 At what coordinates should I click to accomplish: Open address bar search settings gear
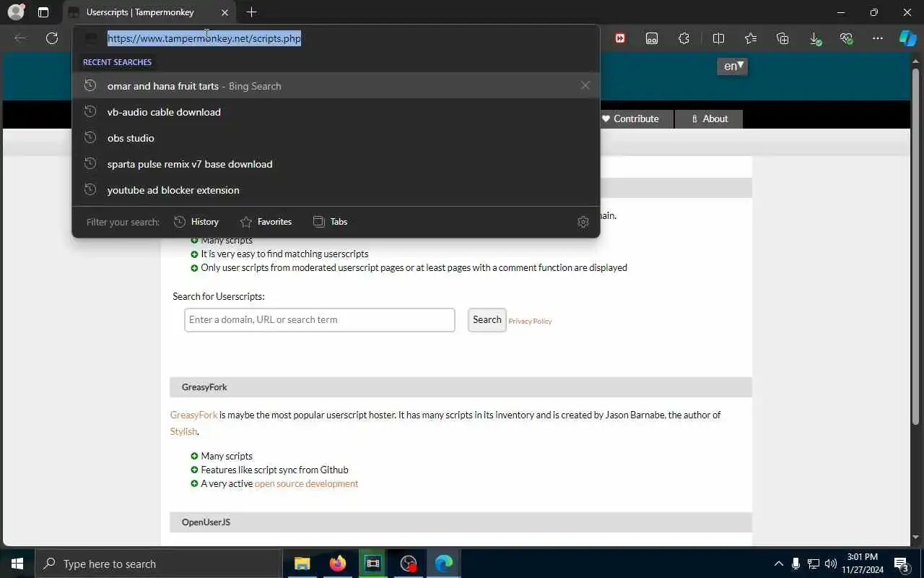point(583,222)
